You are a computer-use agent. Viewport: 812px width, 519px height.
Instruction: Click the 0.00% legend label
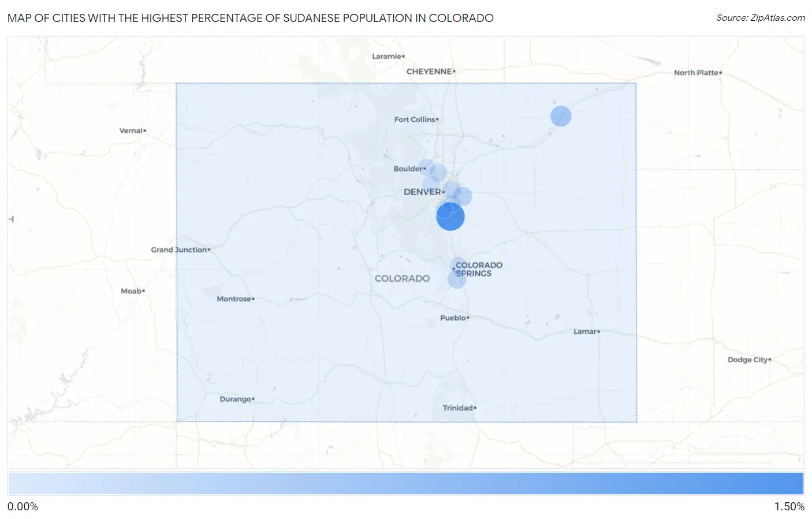(23, 507)
